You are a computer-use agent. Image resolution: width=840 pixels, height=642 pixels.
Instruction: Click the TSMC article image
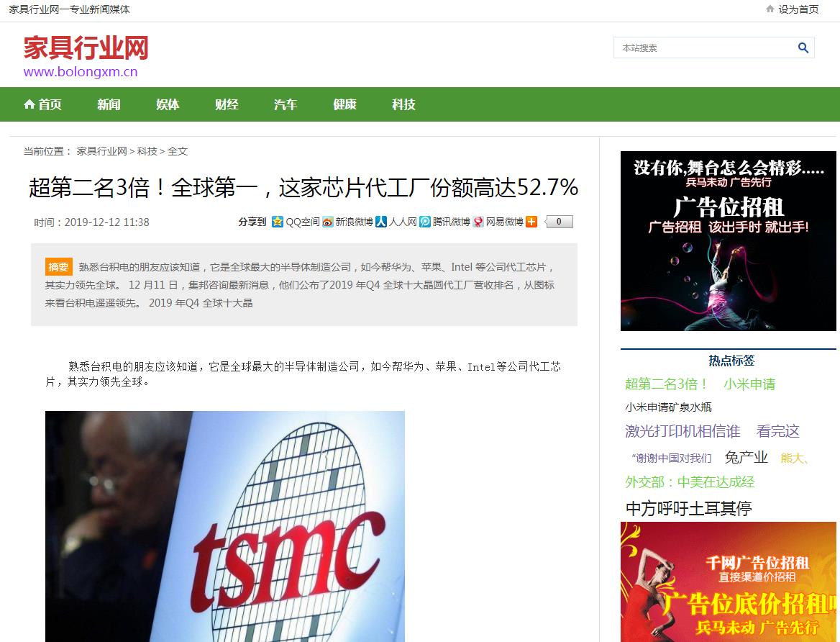(x=225, y=526)
